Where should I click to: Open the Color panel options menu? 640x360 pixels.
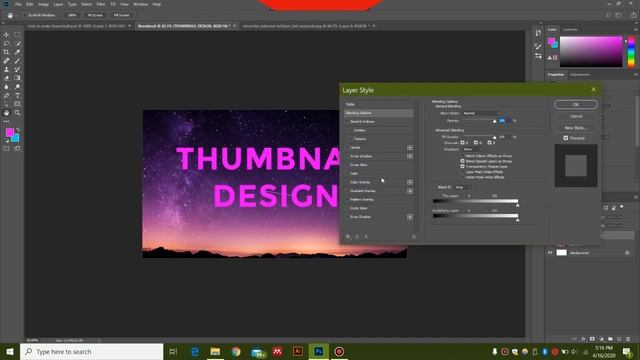coord(636,29)
